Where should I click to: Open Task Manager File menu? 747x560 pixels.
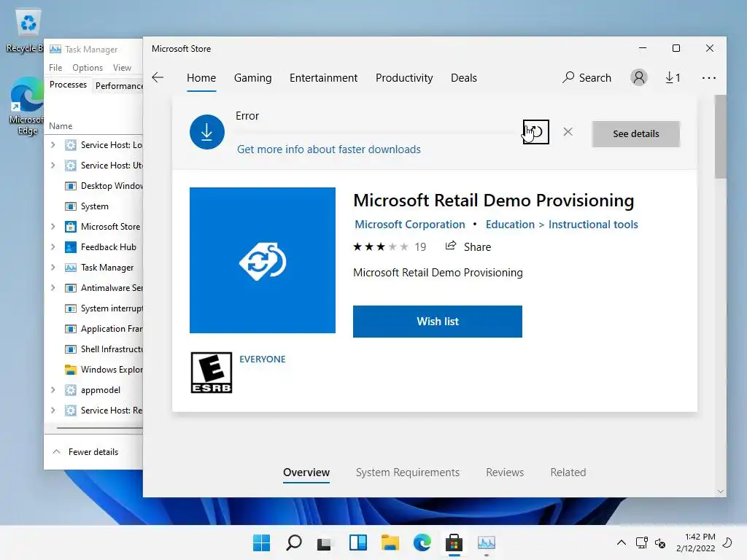(x=55, y=68)
